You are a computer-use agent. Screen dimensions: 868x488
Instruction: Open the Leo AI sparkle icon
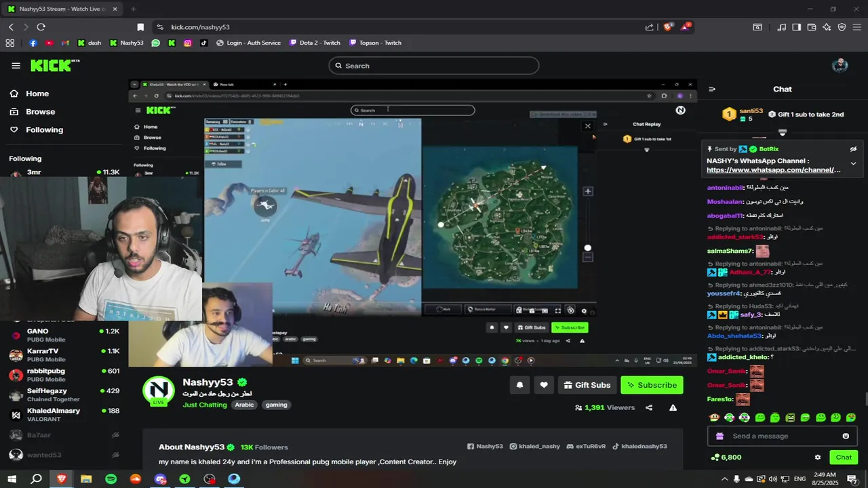(x=827, y=27)
